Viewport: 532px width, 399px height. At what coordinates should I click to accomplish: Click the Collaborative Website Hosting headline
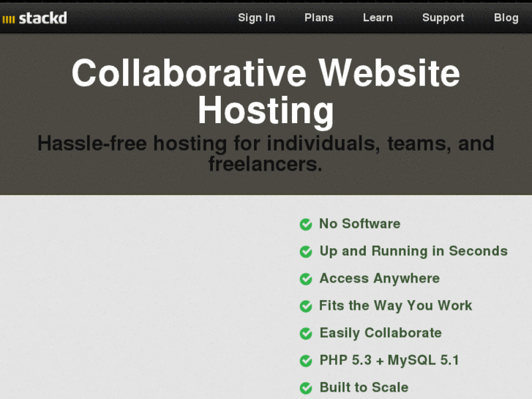[266, 92]
